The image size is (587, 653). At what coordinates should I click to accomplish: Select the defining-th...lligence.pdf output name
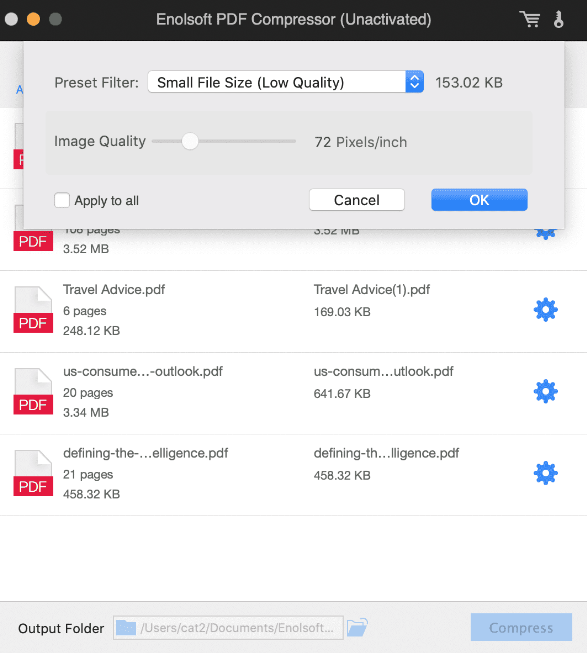[386, 453]
